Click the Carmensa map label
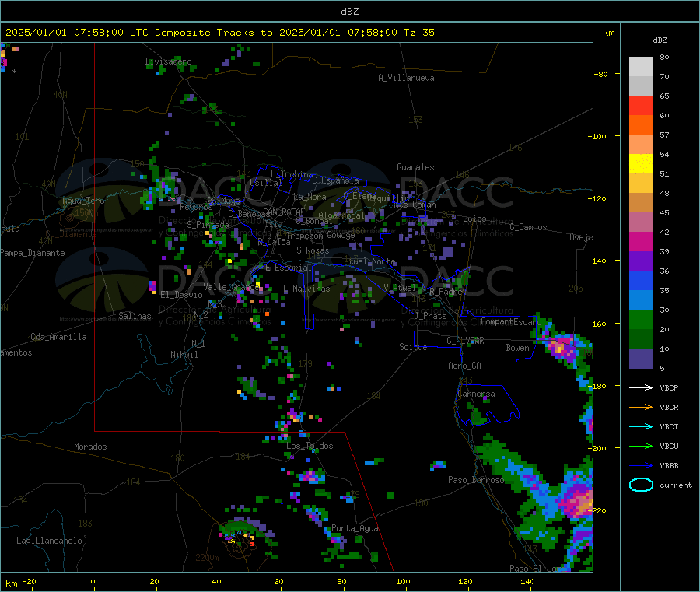The image size is (700, 592). pos(476,394)
